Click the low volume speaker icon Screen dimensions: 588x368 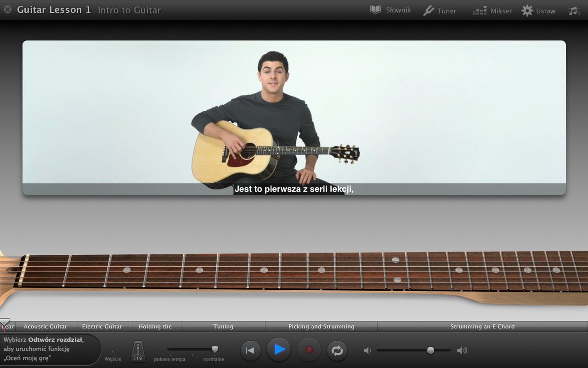coord(367,351)
